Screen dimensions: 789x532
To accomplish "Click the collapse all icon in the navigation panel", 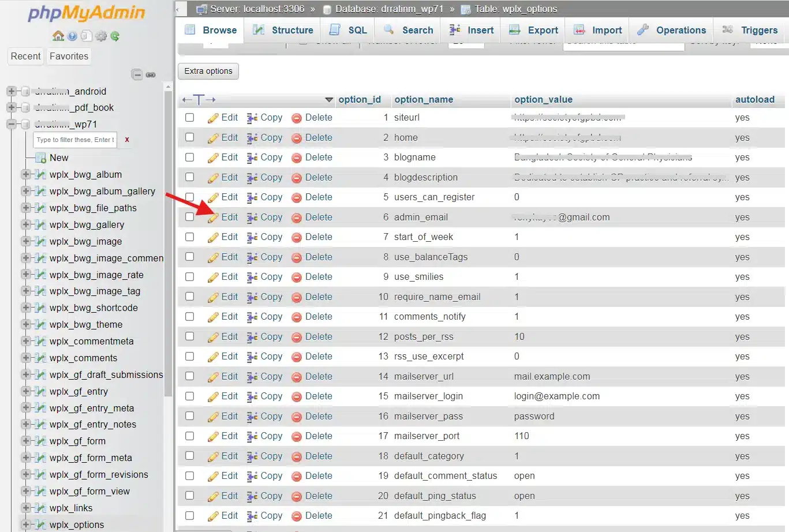I will coord(137,74).
